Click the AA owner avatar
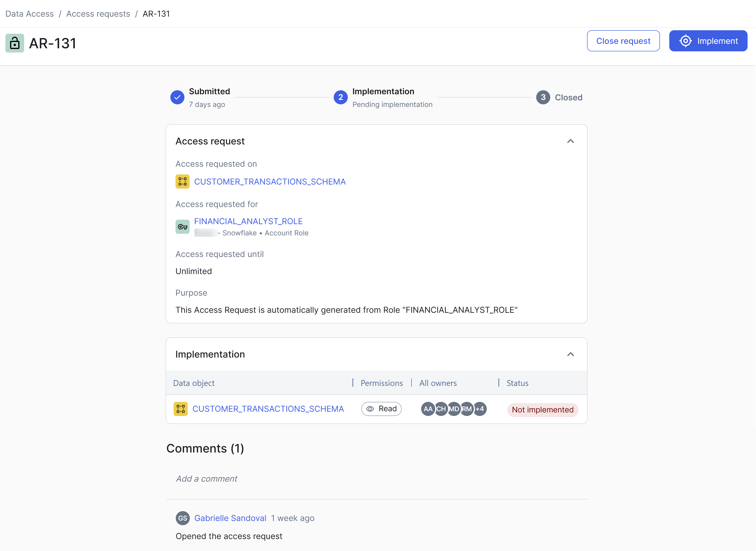Viewport: 756px width, 551px height. click(428, 409)
